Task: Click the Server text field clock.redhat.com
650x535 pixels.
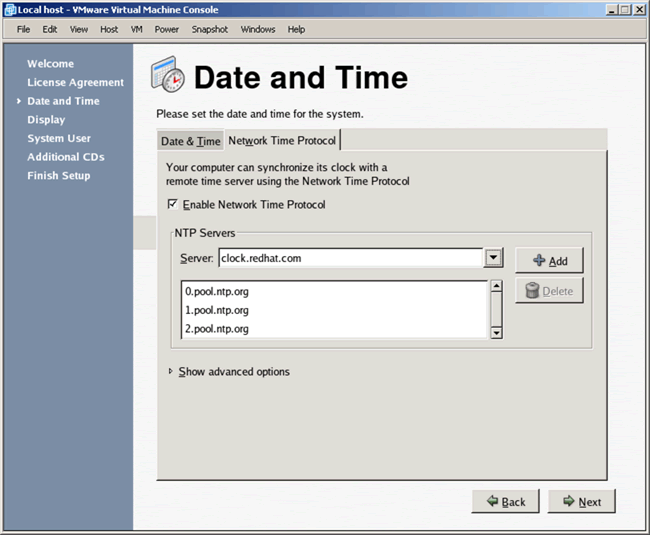Action: click(x=350, y=258)
